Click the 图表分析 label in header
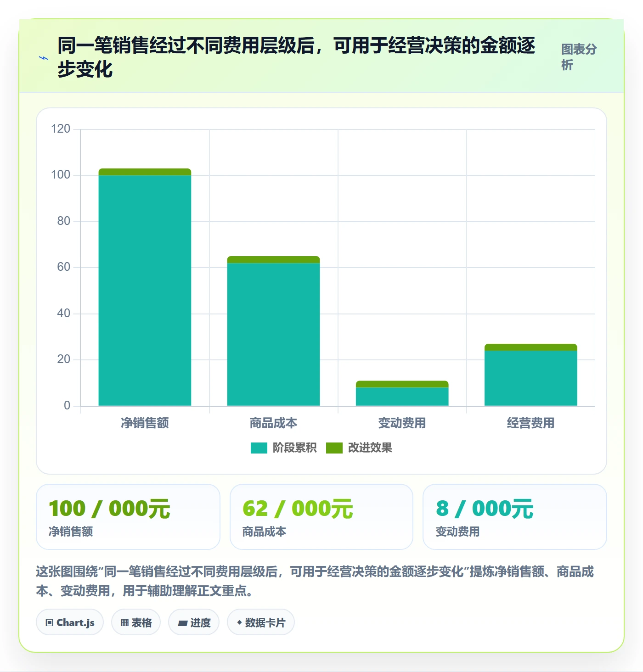The width and height of the screenshot is (643, 672). (579, 57)
